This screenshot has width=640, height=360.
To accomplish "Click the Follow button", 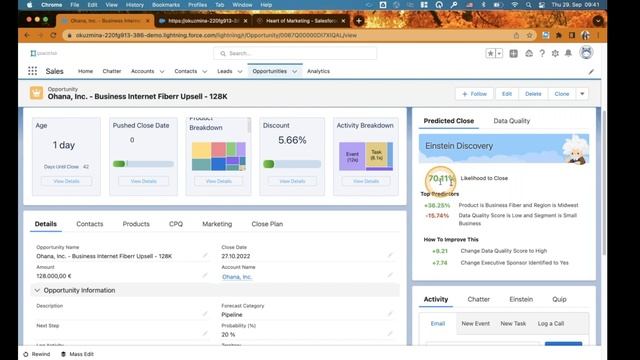I will (x=474, y=94).
